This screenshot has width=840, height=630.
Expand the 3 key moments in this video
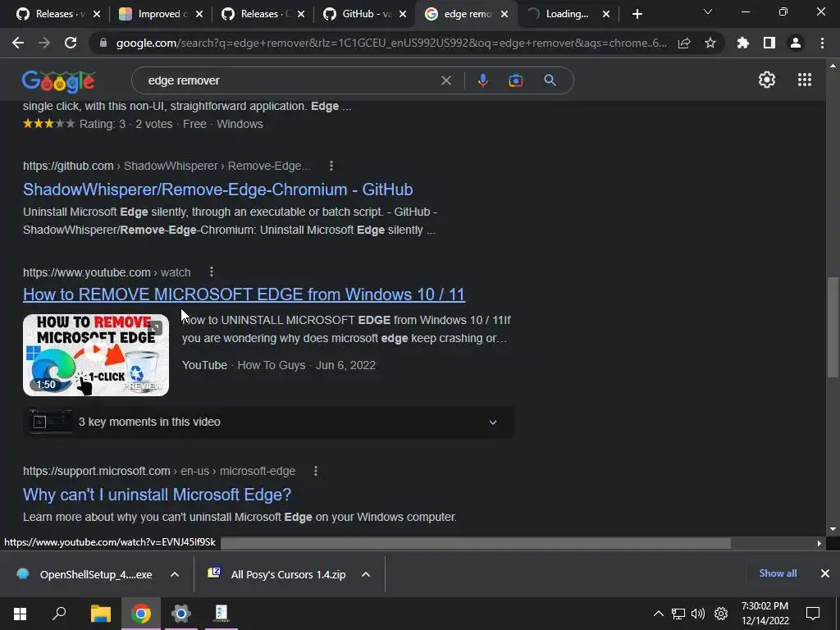(x=269, y=422)
